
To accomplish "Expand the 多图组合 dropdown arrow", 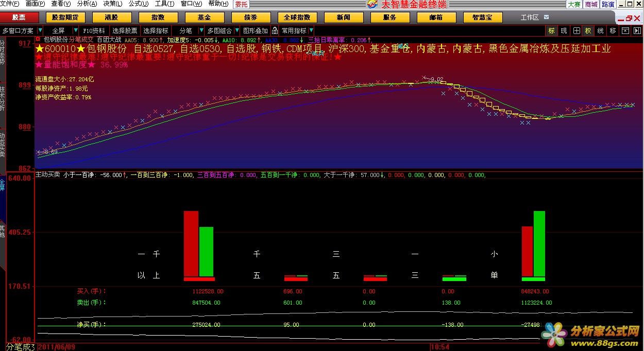I will pos(236,31).
